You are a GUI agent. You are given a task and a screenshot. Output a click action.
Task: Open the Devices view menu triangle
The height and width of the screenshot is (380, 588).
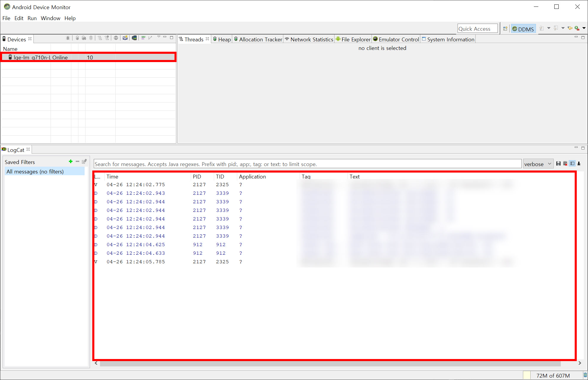(159, 37)
